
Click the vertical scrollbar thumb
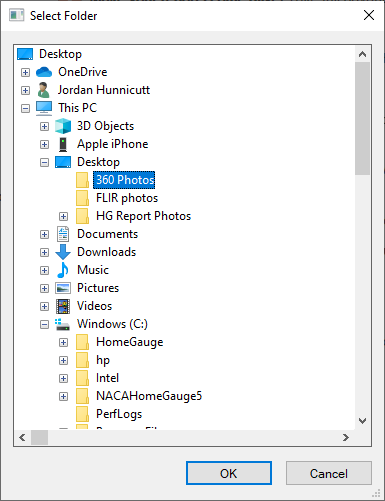(362, 118)
